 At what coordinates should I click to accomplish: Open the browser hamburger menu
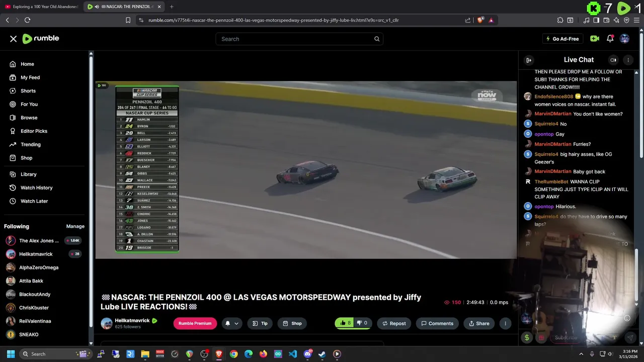[x=636, y=20]
